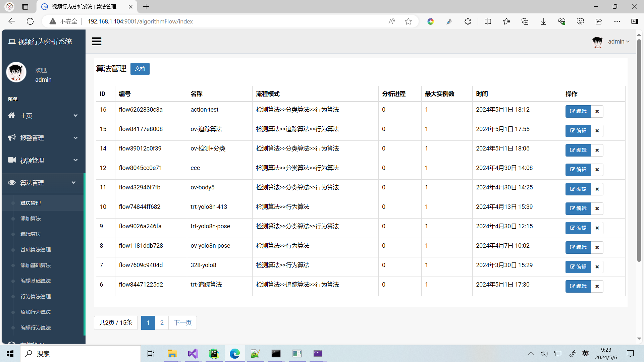Screen dimensions: 644x362
Task: Toggle the hamburger menu button
Action: [97, 41]
